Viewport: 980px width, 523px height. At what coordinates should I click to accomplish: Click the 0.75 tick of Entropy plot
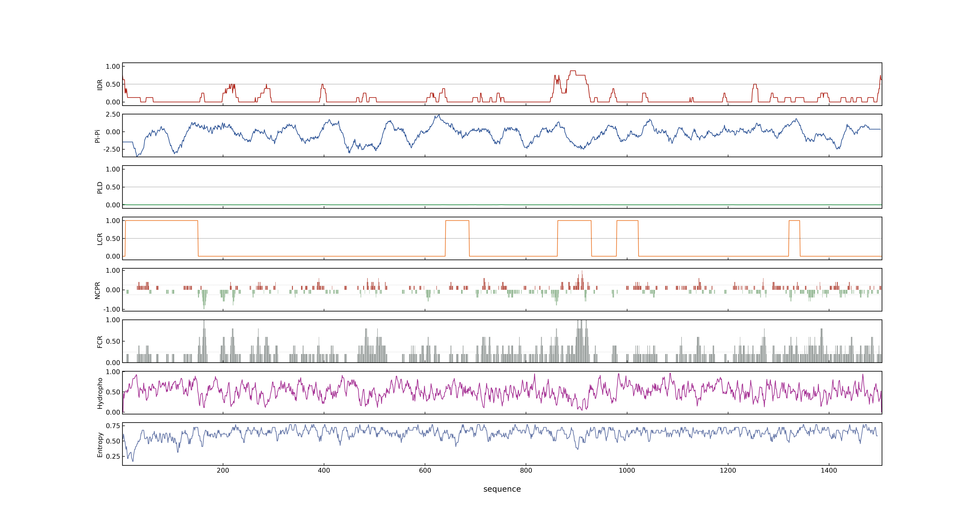point(113,426)
